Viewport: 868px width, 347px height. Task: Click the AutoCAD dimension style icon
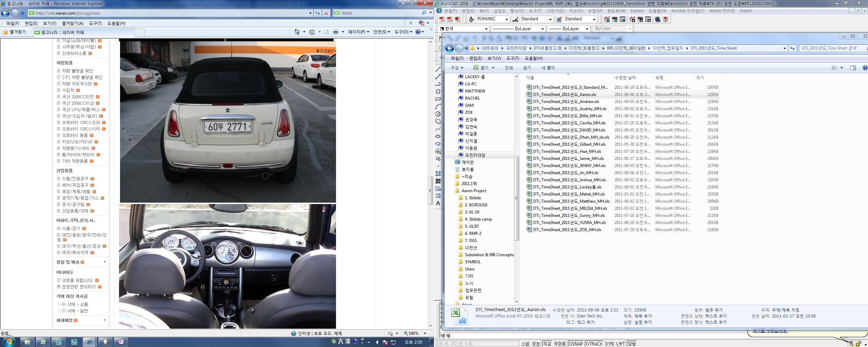[515, 19]
